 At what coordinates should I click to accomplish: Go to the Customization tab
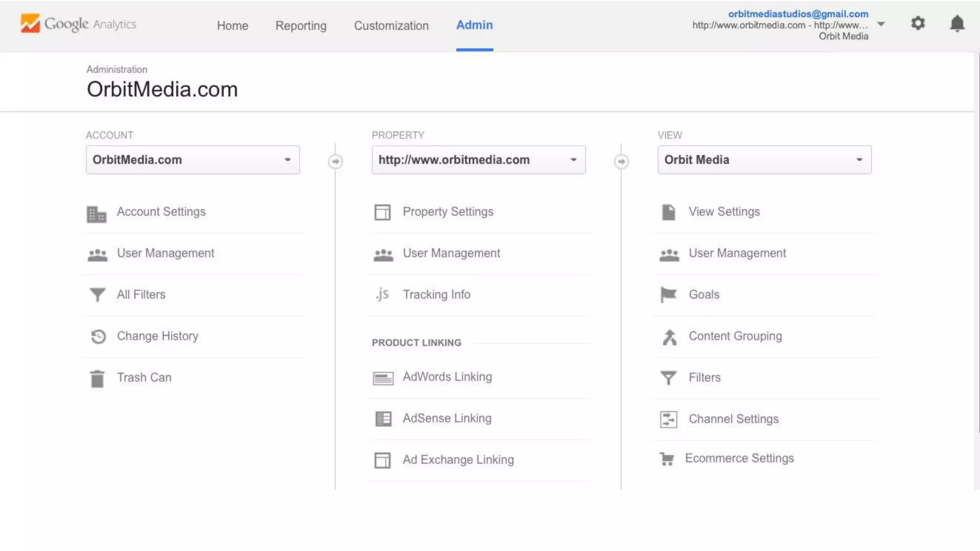coord(391,25)
